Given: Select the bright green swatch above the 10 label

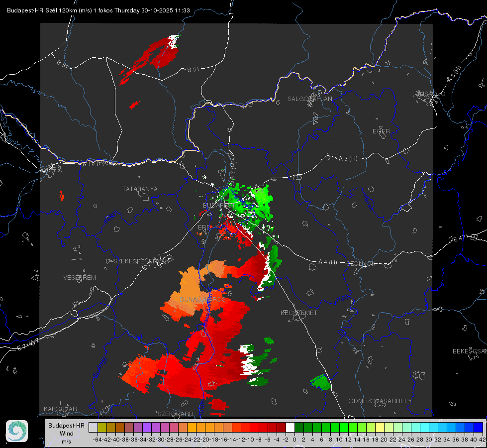Looking at the screenshot, I should click(344, 427).
